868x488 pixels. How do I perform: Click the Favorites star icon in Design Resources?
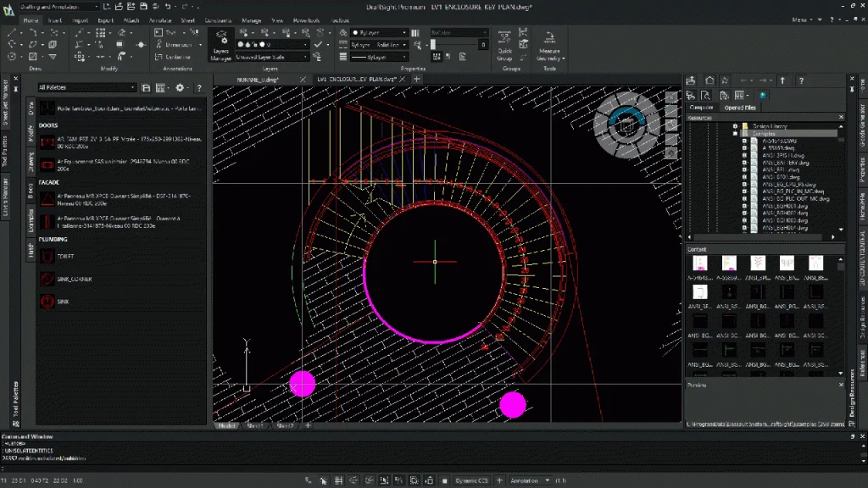726,80
